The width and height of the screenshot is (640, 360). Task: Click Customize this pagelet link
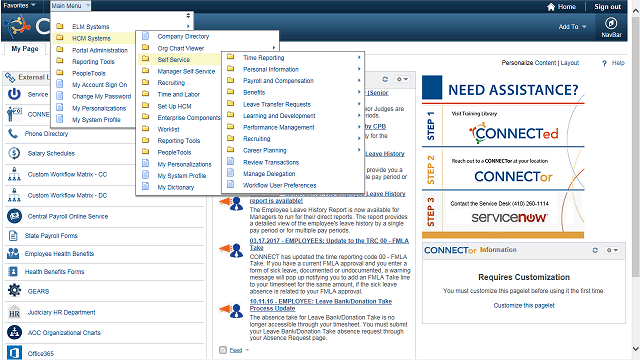(x=524, y=305)
